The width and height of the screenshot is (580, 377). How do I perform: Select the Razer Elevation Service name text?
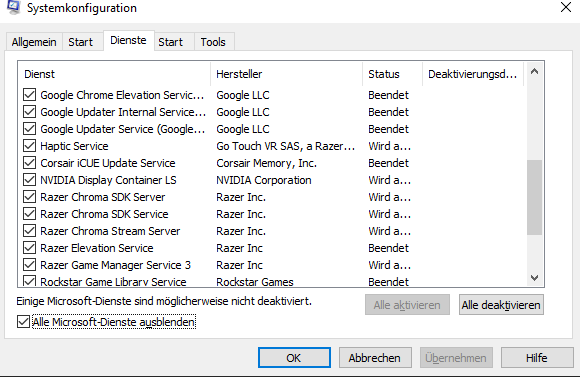(97, 248)
